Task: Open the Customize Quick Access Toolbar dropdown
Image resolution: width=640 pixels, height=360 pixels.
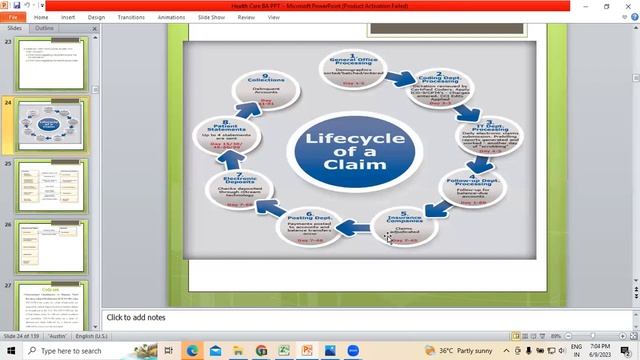Action: [42, 6]
